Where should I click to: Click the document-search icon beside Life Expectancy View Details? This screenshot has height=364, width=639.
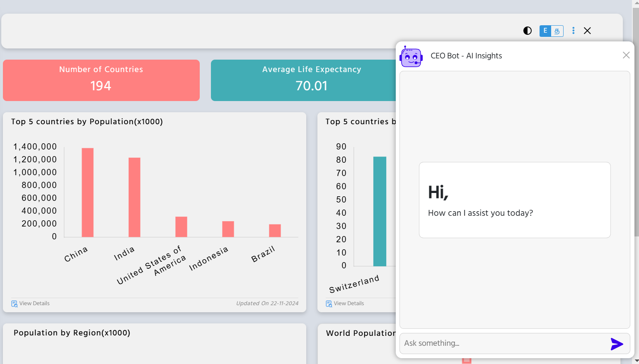click(x=329, y=303)
